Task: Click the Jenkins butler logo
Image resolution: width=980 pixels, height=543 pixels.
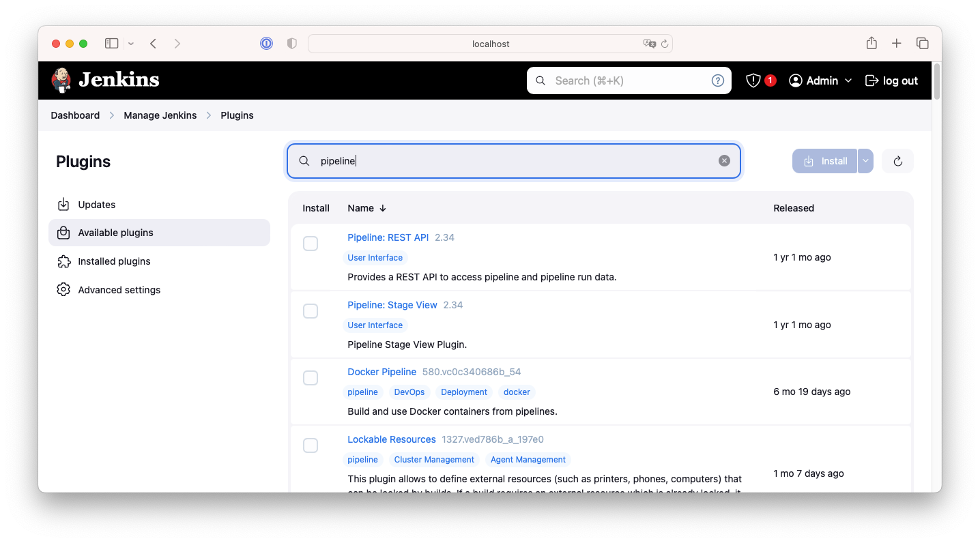Action: pos(61,80)
